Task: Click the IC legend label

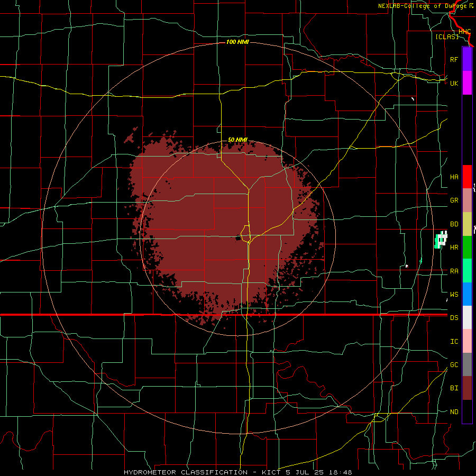Action: click(454, 342)
